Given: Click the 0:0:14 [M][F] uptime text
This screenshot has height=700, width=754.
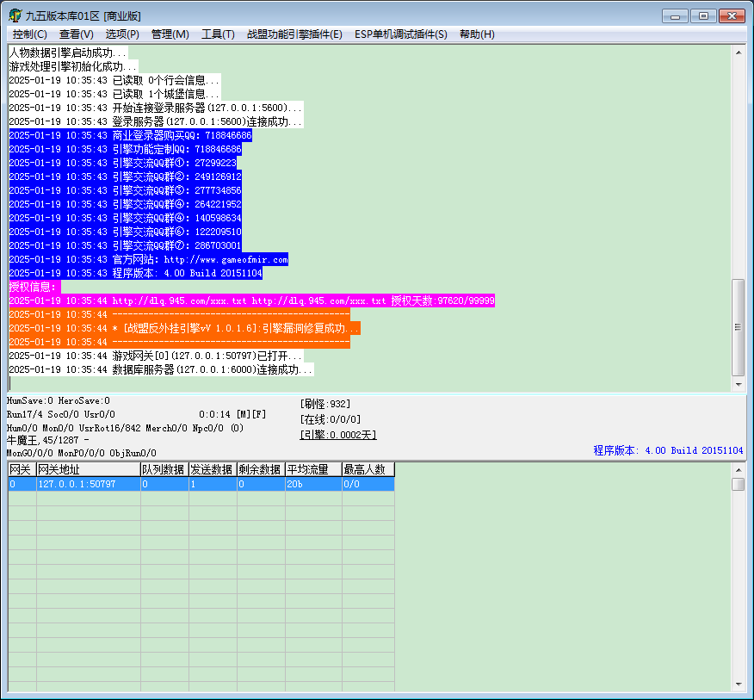Looking at the screenshot, I should [232, 414].
